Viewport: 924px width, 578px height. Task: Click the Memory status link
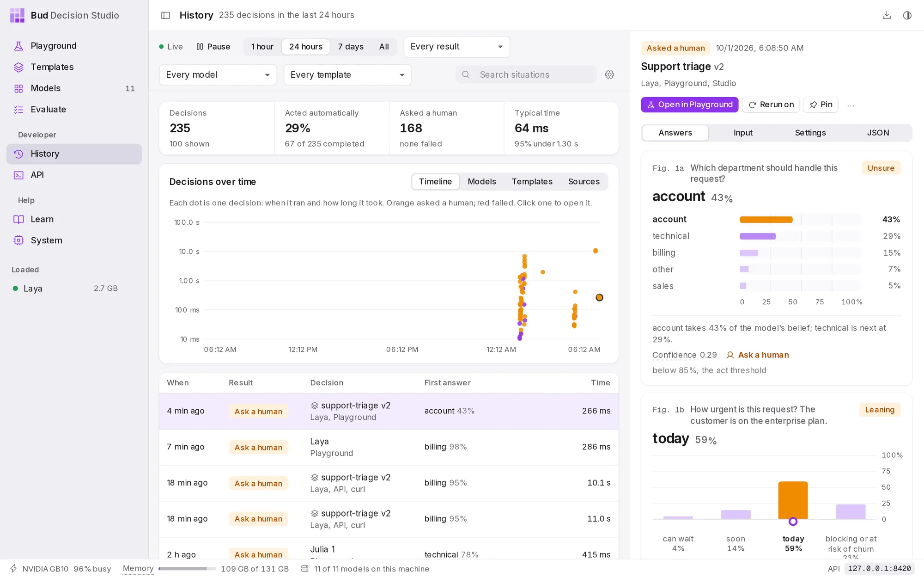click(x=138, y=569)
